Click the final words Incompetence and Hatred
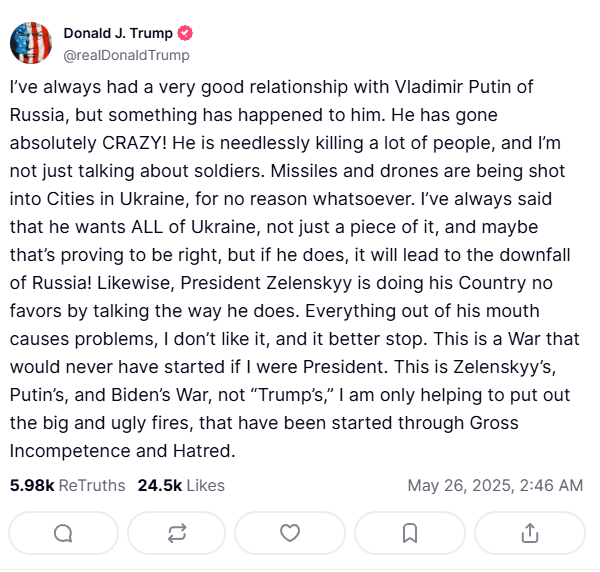The height and width of the screenshot is (572, 600). (x=122, y=451)
